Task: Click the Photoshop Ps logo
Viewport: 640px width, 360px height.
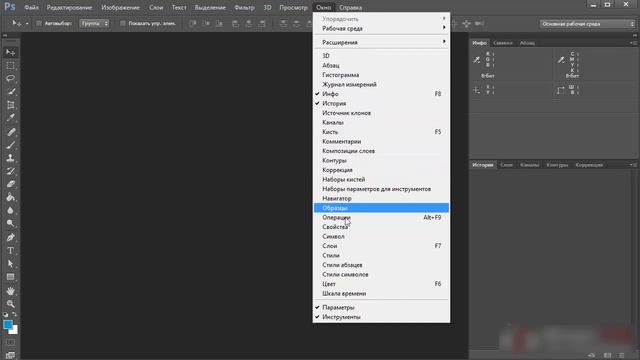Action: [9, 7]
